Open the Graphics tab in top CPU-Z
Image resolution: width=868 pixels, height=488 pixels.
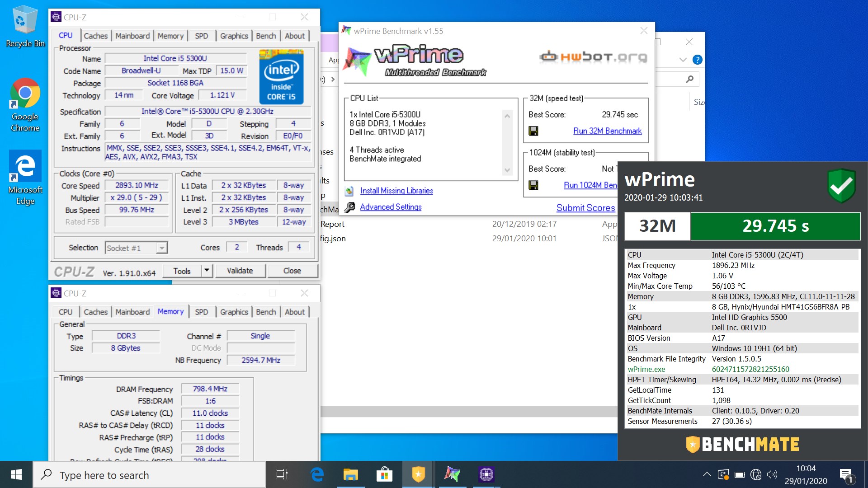[x=234, y=36]
